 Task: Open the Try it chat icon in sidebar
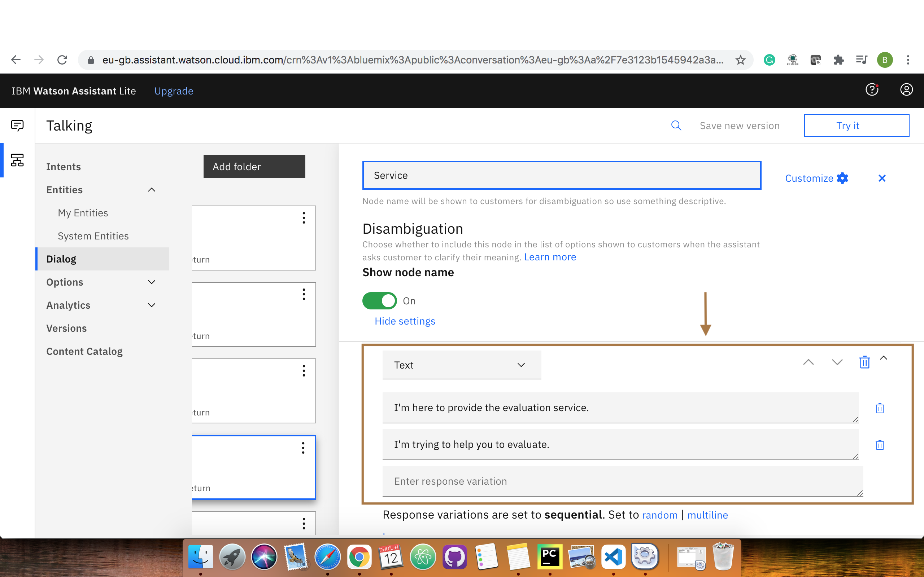pos(17,125)
